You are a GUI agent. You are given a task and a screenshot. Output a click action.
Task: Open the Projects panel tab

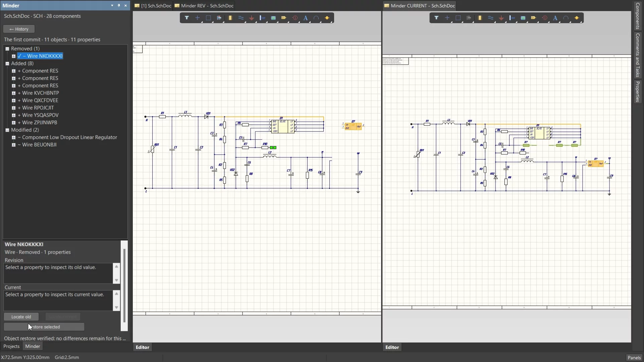coord(11,346)
